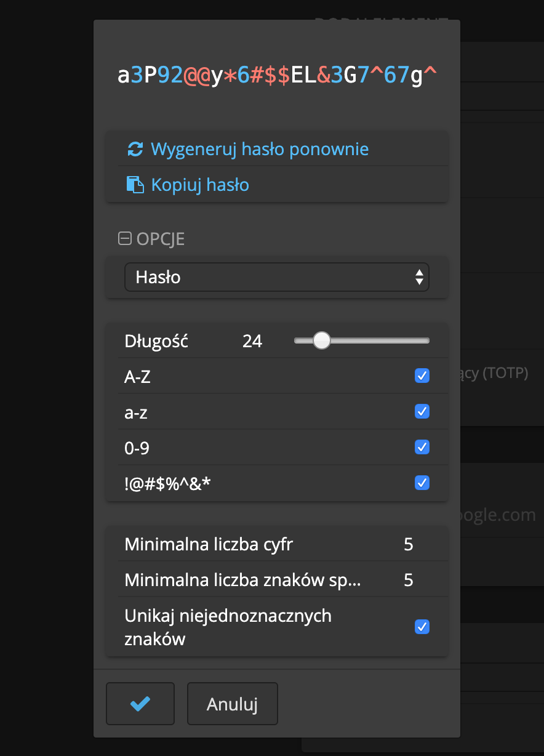
Task: Open the Hasło type dropdown
Action: 277,277
